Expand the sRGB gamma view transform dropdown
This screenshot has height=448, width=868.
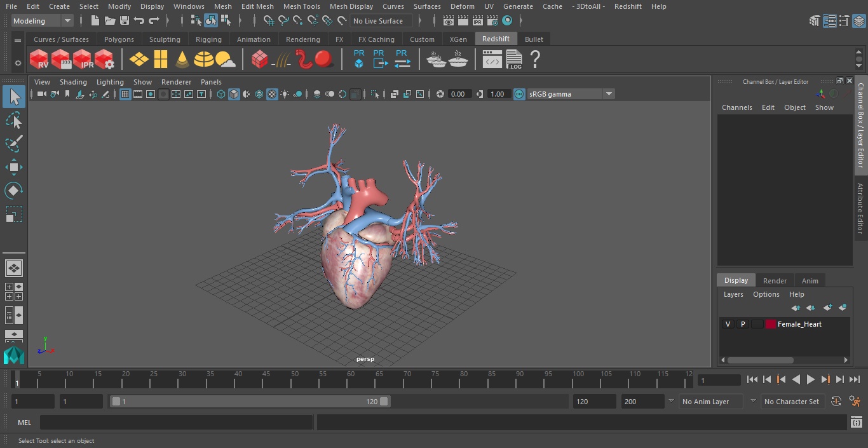click(x=608, y=94)
